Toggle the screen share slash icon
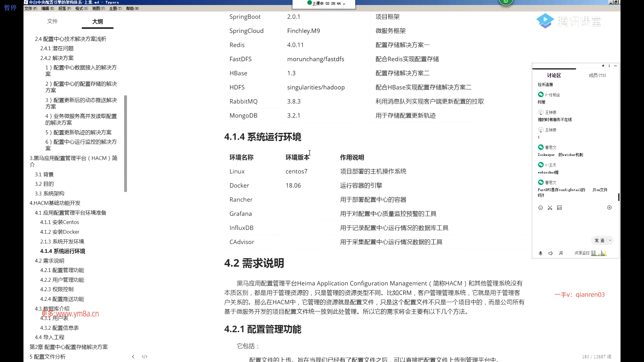Viewport: 644px width, 362px height. point(561,253)
